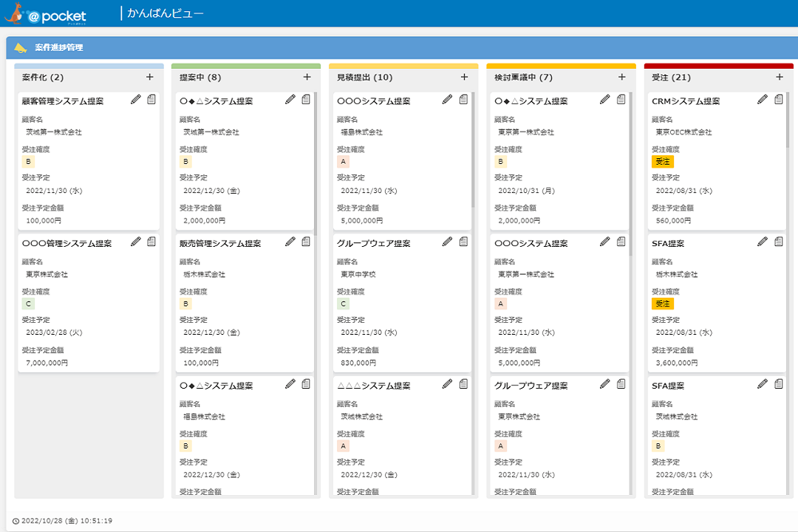Click the 検討稟議中 column scrollbar
The height and width of the screenshot is (532, 798).
click(630, 174)
